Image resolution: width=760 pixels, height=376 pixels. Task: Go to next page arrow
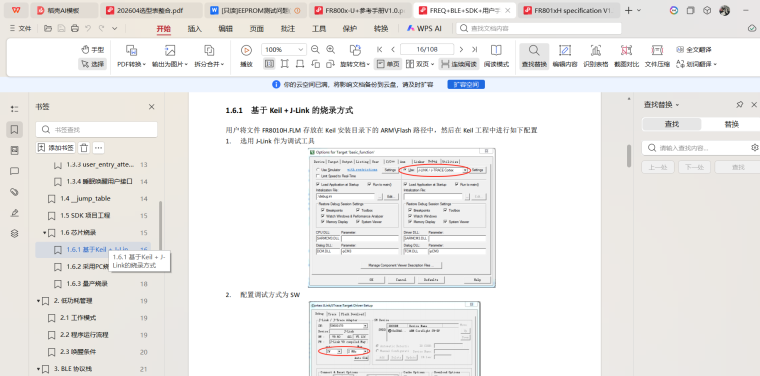point(461,49)
